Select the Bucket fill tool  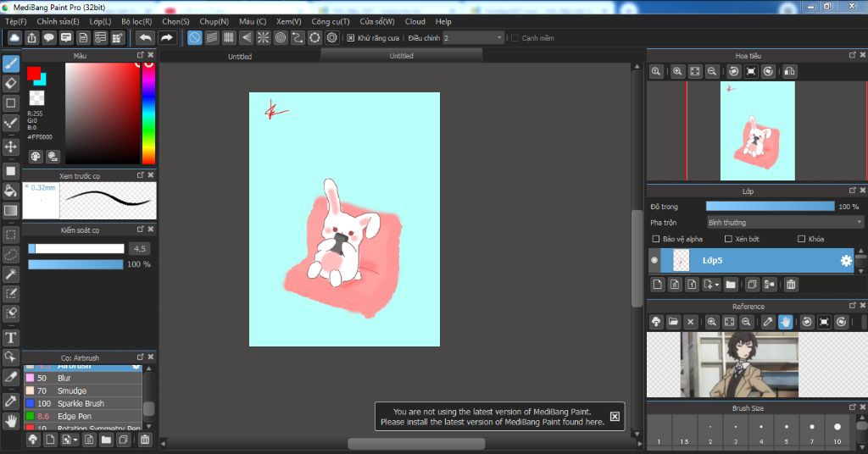11,191
